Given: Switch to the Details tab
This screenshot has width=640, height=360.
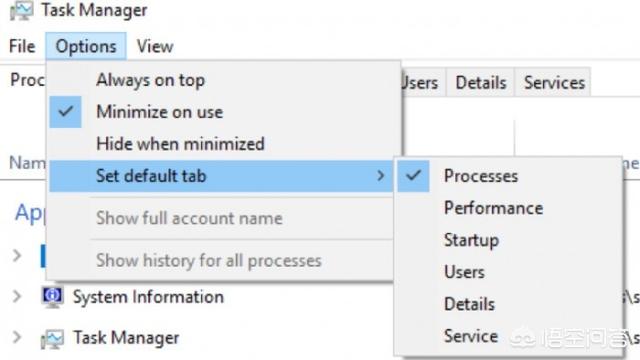Looking at the screenshot, I should (480, 82).
